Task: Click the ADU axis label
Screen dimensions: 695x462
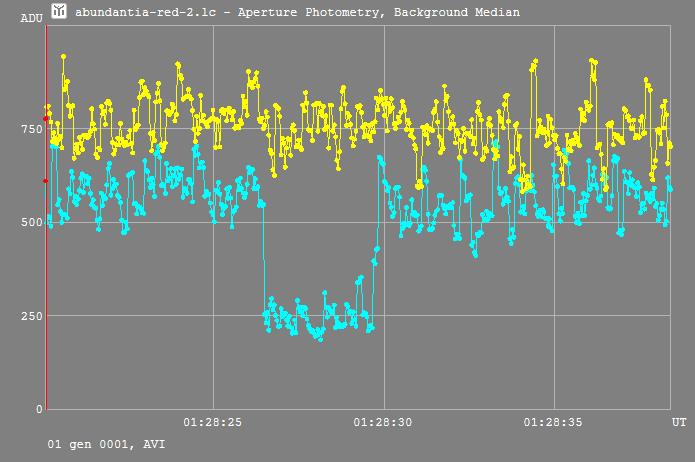Action: pyautogui.click(x=31, y=18)
